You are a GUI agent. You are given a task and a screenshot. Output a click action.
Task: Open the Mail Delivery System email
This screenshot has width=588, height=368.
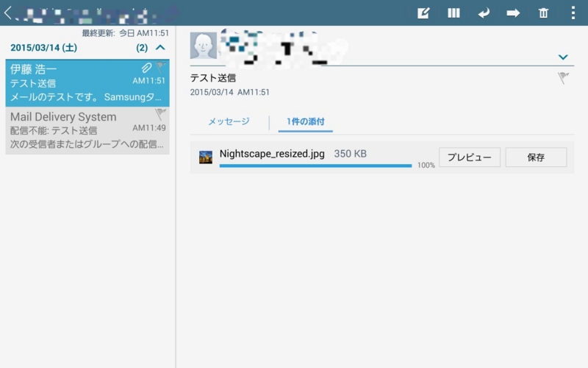87,130
